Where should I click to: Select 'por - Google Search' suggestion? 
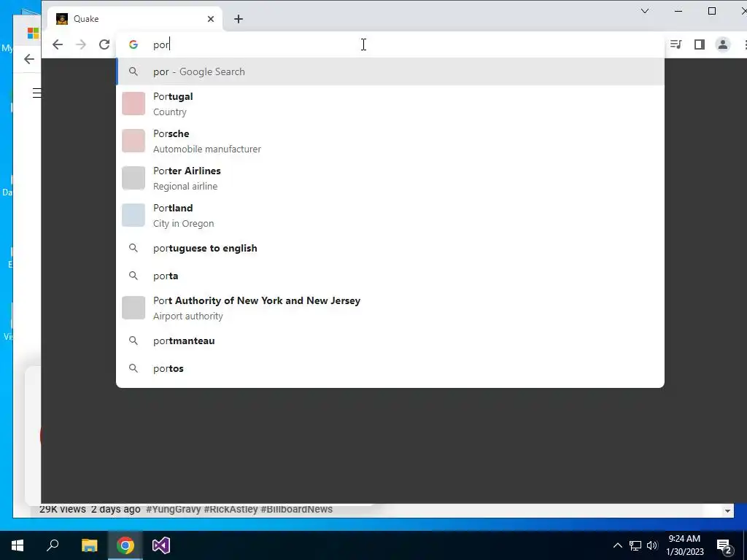[390, 71]
